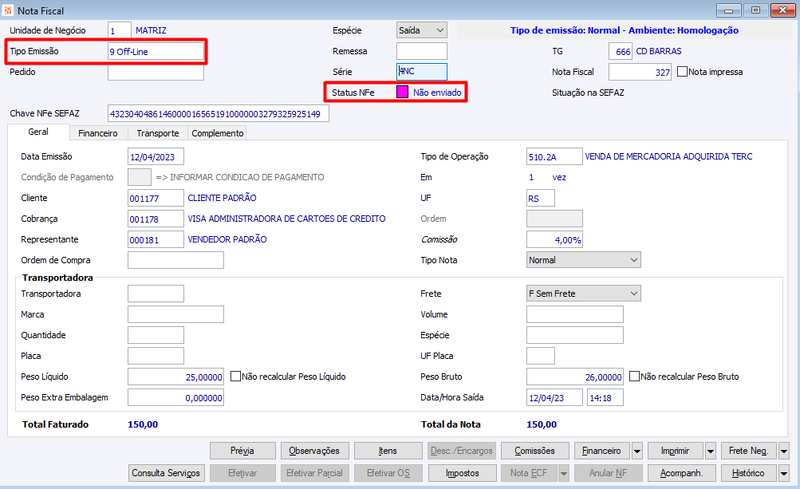This screenshot has width=800, height=489.
Task: Focus the Ordem de Compra field
Action: point(176,260)
